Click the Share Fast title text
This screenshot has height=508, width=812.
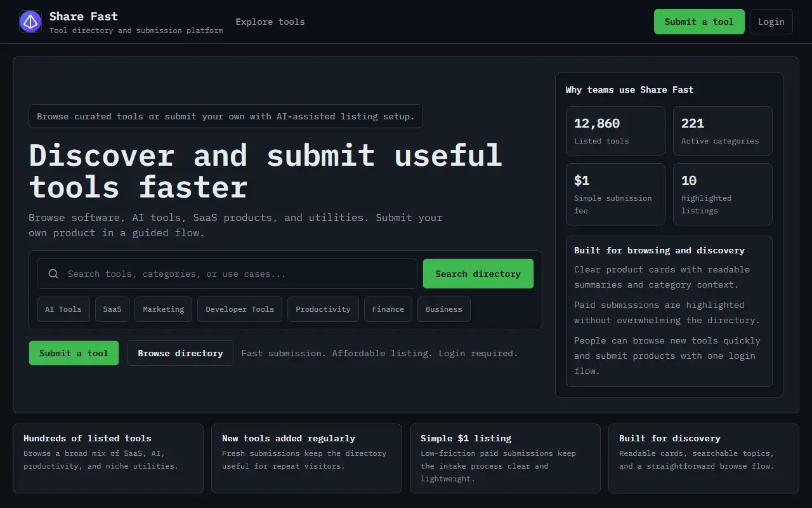click(84, 17)
